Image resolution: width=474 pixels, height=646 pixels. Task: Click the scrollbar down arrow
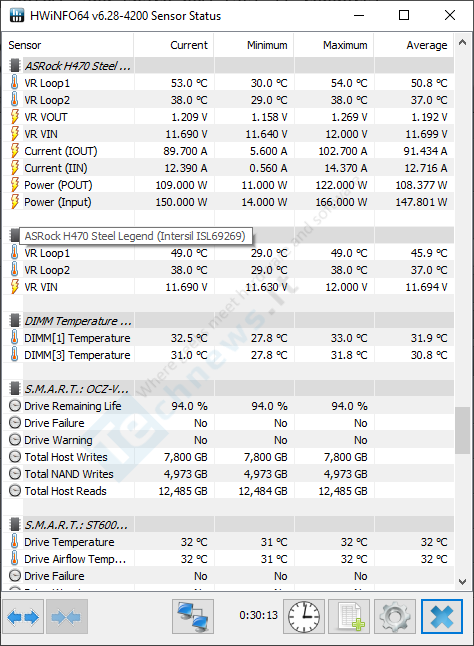tap(462, 582)
